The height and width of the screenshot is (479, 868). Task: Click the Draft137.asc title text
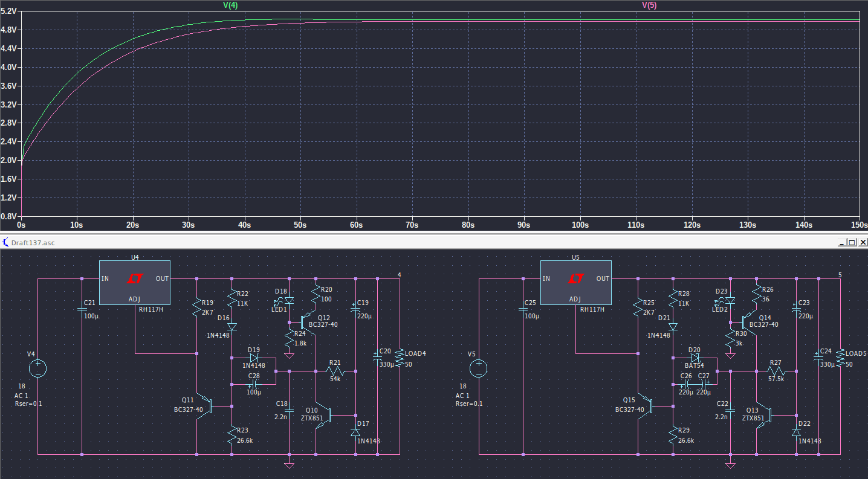(x=33, y=242)
